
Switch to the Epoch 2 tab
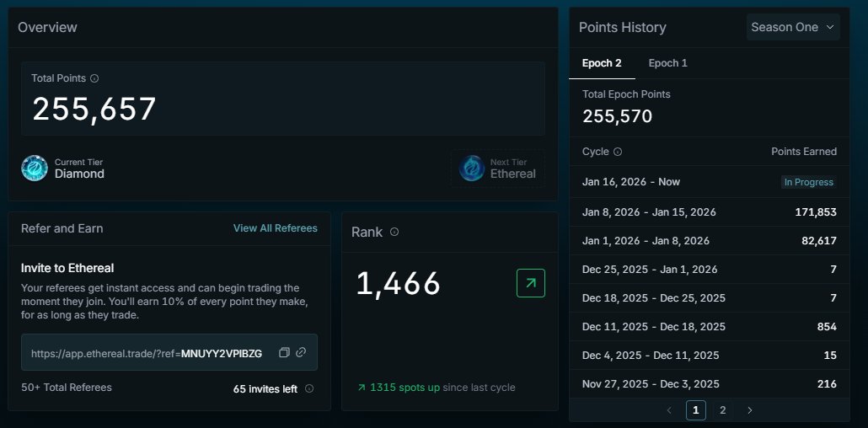602,63
